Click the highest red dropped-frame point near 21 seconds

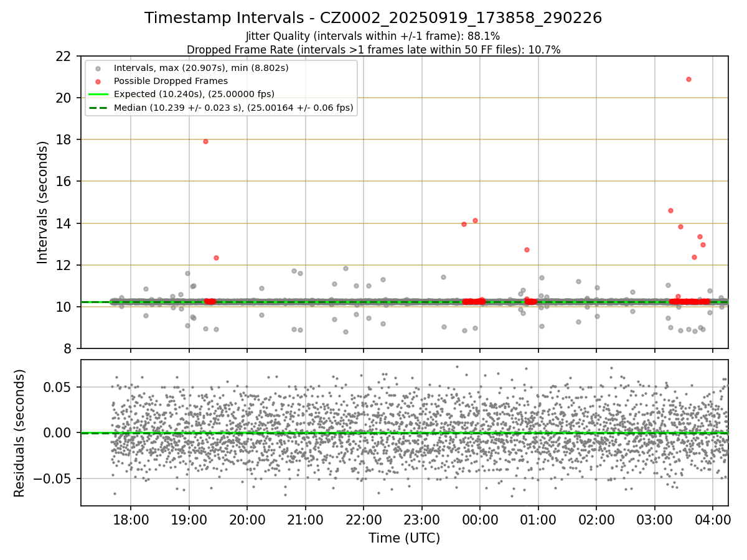tap(688, 79)
